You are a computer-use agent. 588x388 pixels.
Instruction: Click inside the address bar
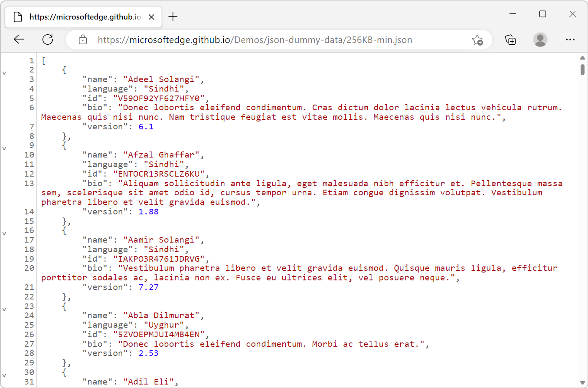260,39
